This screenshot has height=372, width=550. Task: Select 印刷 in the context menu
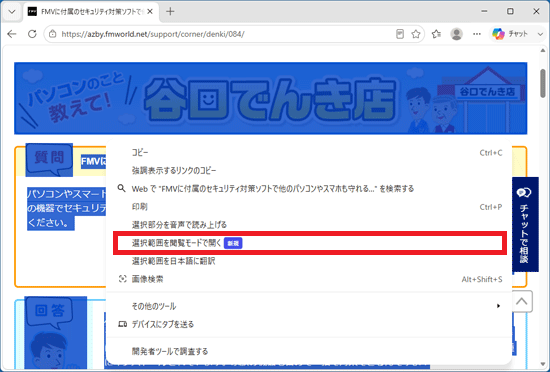(310, 207)
